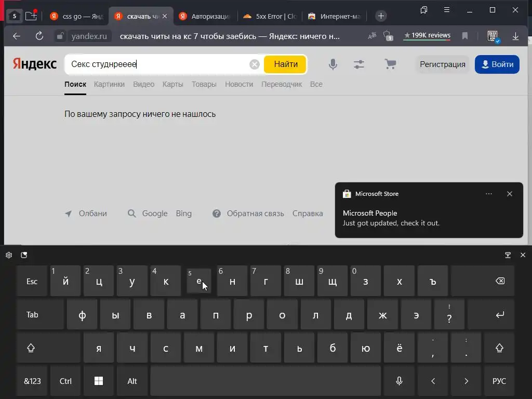Open the Справка help link
Image resolution: width=532 pixels, height=399 pixels.
(308, 214)
